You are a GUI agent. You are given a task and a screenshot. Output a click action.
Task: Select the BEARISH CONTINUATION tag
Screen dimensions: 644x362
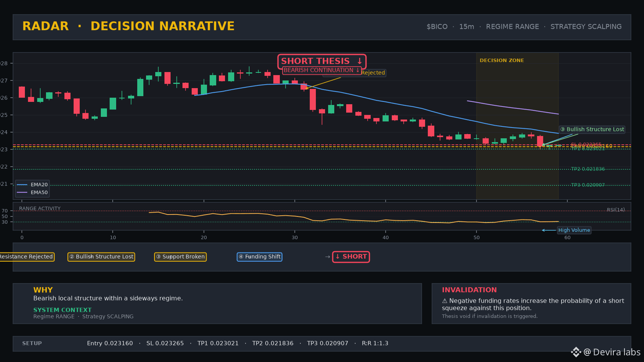(x=322, y=70)
